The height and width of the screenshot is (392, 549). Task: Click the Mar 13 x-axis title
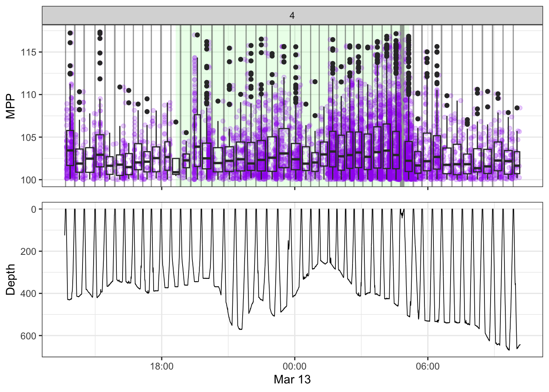pos(292,379)
